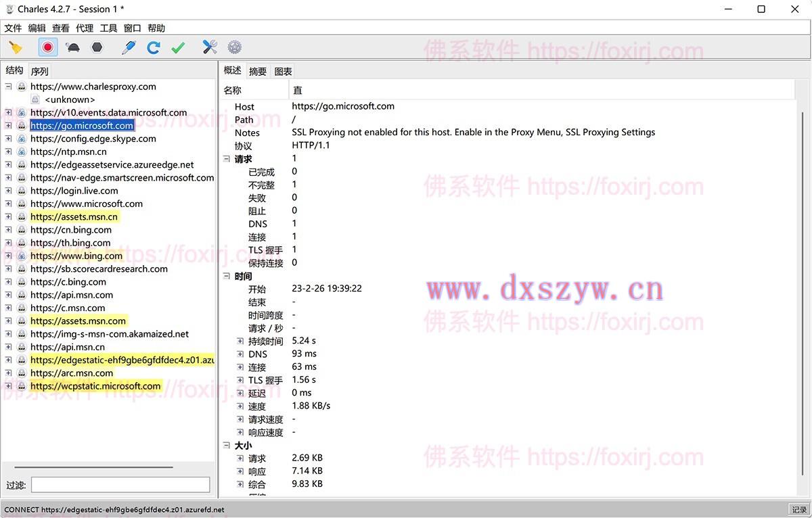Select the highlighted https://assets.msn.cn host
This screenshot has width=812, height=518.
[x=74, y=217]
